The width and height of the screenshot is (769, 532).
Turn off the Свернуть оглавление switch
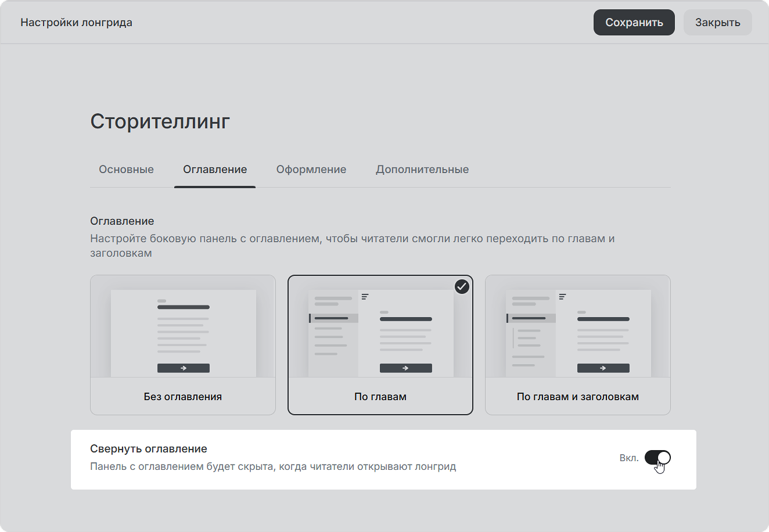tap(657, 458)
